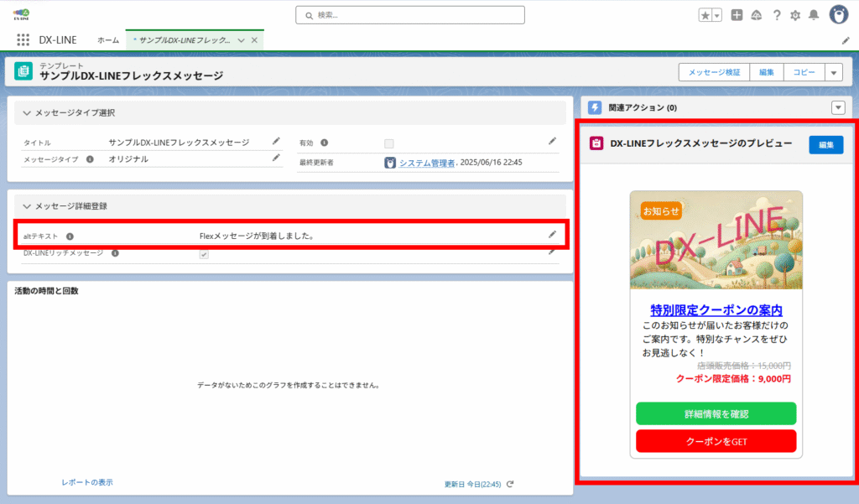Expand the 関連アクション dropdown arrow
The width and height of the screenshot is (859, 504).
[837, 107]
